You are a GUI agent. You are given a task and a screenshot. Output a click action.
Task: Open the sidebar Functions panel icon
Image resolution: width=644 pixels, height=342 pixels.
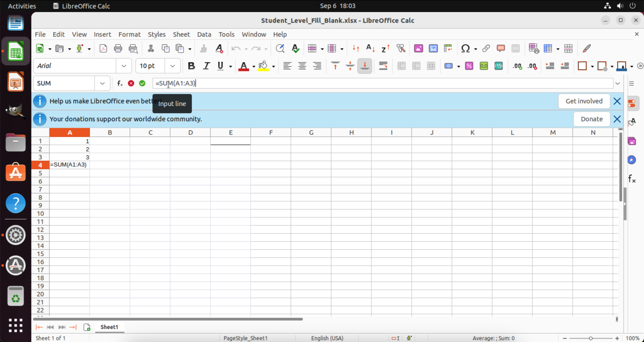632,179
